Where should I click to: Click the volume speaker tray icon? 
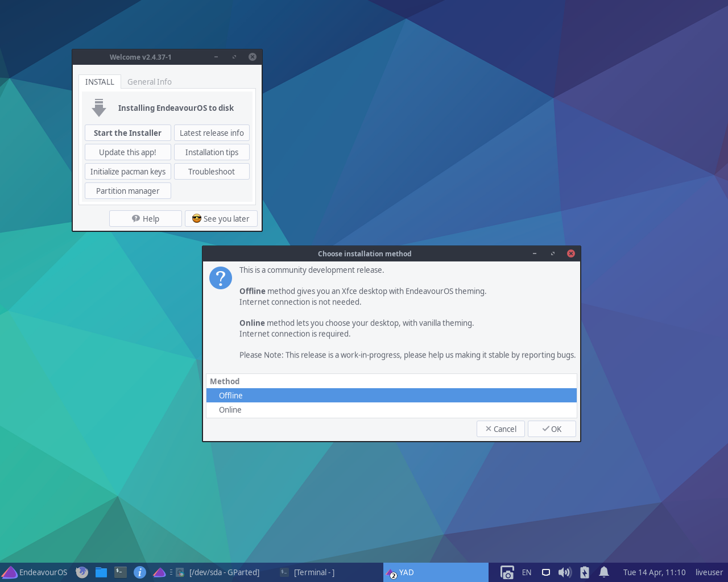tap(565, 572)
